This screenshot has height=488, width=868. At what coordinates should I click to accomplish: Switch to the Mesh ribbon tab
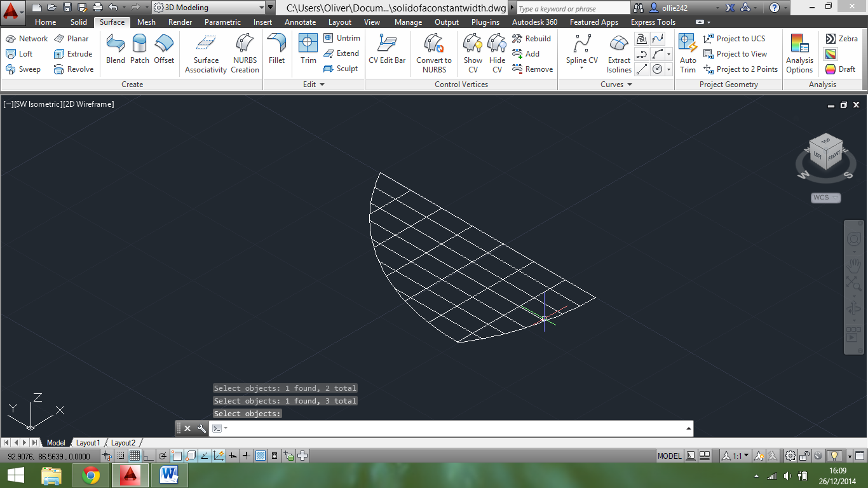(x=146, y=22)
